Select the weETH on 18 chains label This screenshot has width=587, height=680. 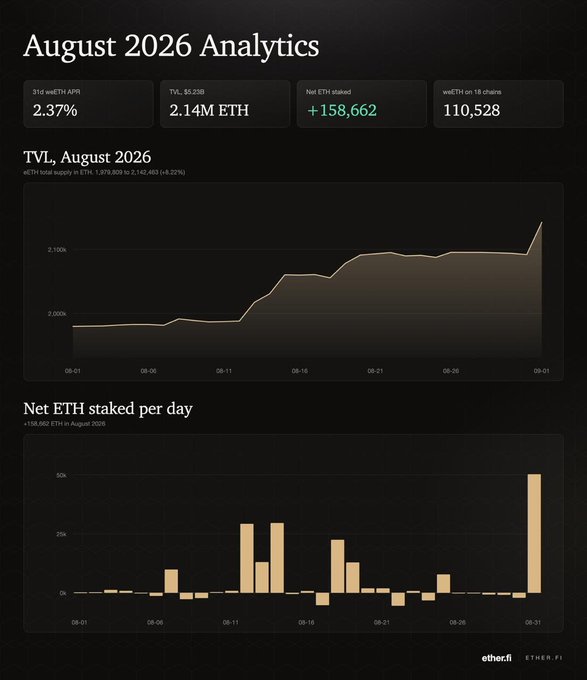pos(472,92)
